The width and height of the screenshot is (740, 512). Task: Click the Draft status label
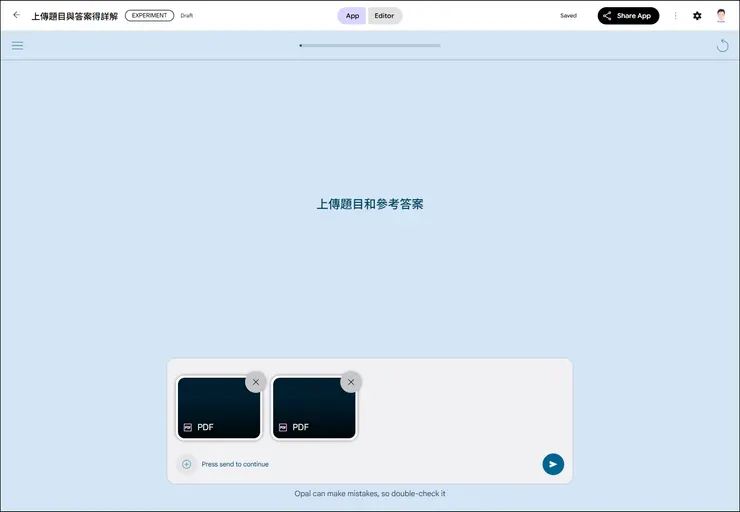tap(186, 16)
